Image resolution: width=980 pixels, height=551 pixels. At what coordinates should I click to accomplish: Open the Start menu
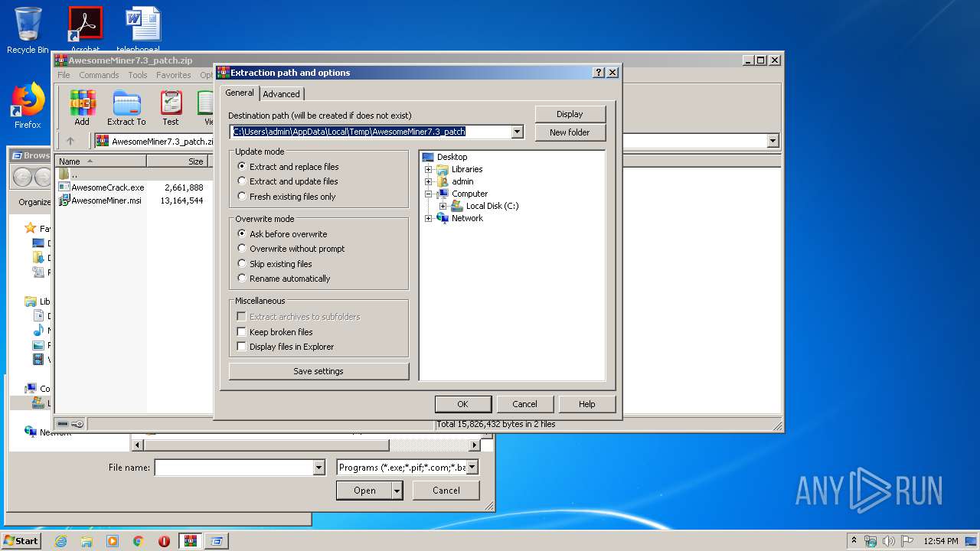coord(21,541)
